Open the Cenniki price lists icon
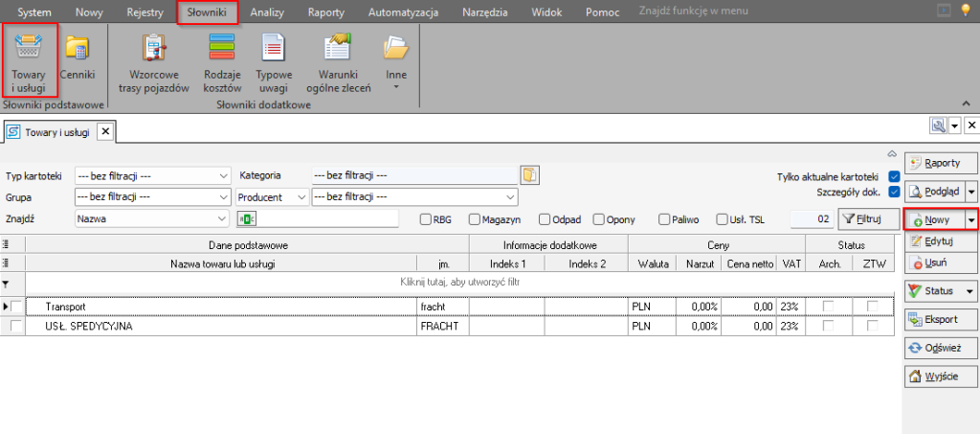The image size is (980, 434). coord(77,57)
